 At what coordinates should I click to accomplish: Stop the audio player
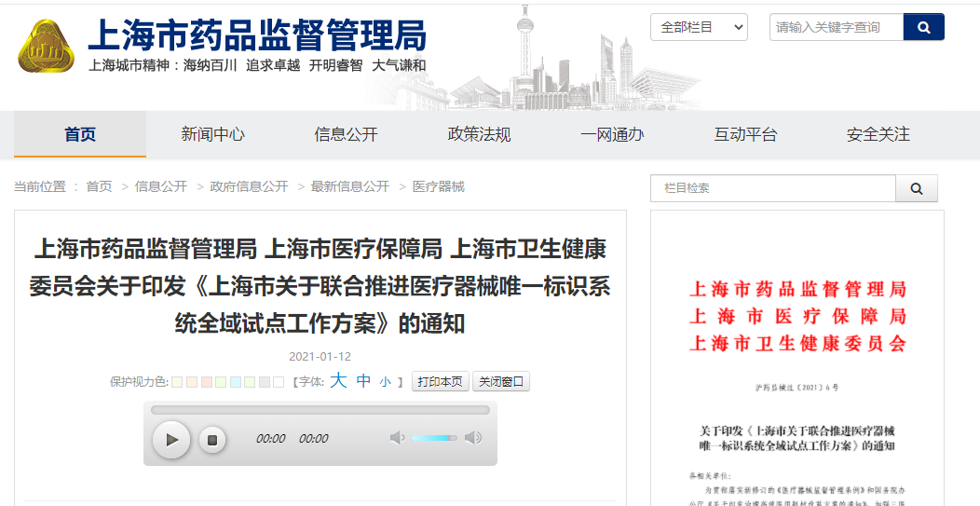(x=212, y=441)
